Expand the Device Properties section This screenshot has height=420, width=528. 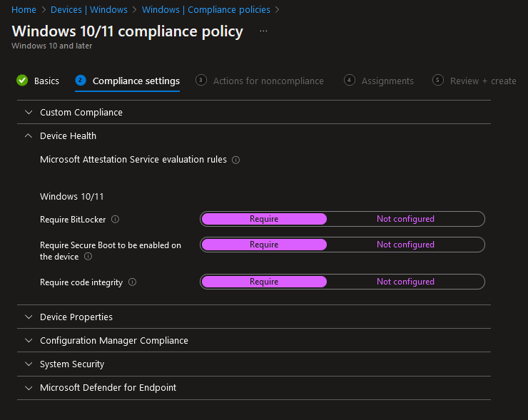coord(254,317)
